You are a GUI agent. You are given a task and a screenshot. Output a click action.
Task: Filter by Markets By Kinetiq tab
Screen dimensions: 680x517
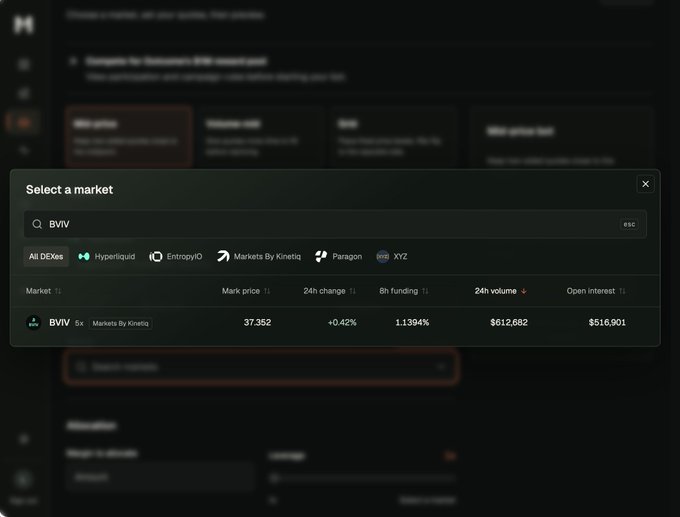coord(259,256)
